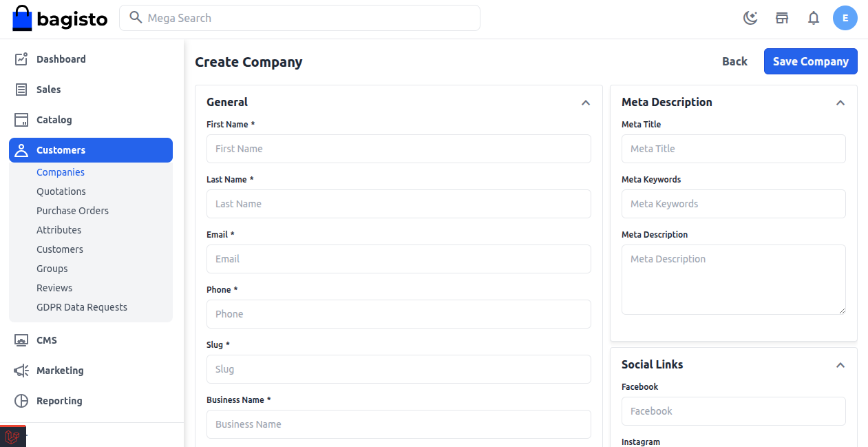Open notifications bell icon
868x447 pixels.
pyautogui.click(x=814, y=19)
